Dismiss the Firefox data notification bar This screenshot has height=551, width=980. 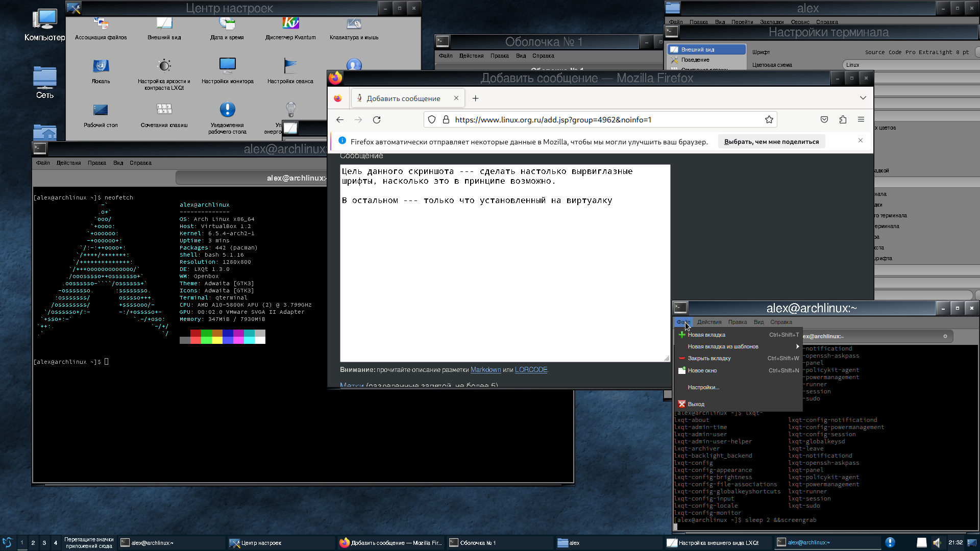coord(861,140)
